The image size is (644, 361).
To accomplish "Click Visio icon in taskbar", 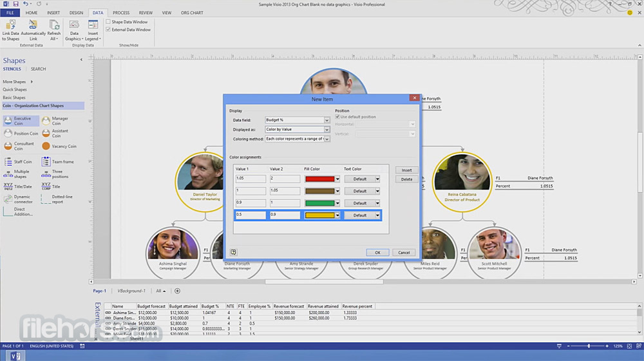I will pos(15,356).
